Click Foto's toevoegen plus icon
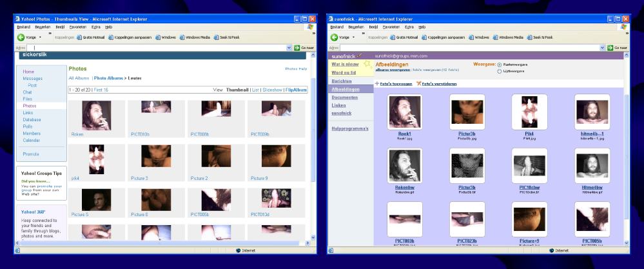 pyautogui.click(x=376, y=84)
